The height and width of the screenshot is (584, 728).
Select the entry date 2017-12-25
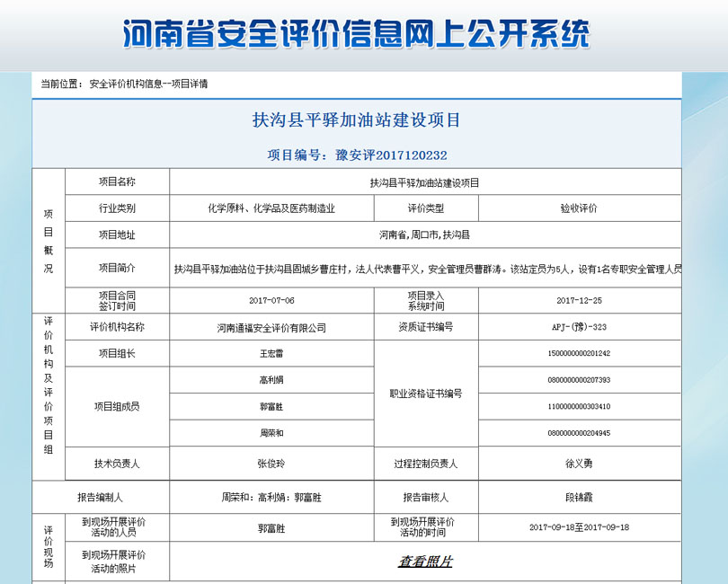pyautogui.click(x=580, y=300)
